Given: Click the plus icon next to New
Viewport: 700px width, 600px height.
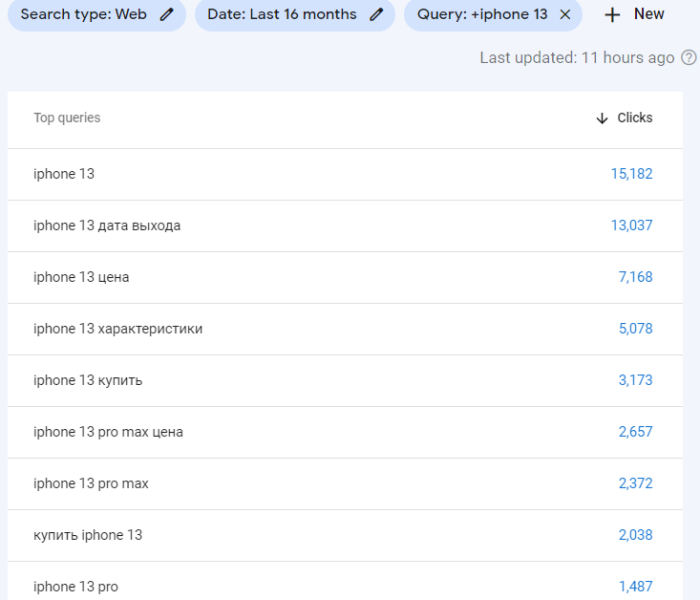Looking at the screenshot, I should click(x=612, y=15).
